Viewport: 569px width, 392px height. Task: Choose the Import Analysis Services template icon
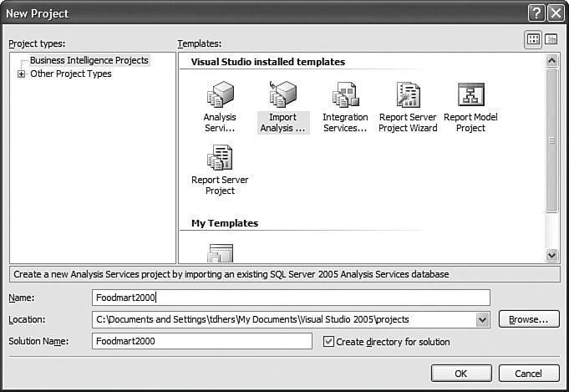tap(282, 94)
